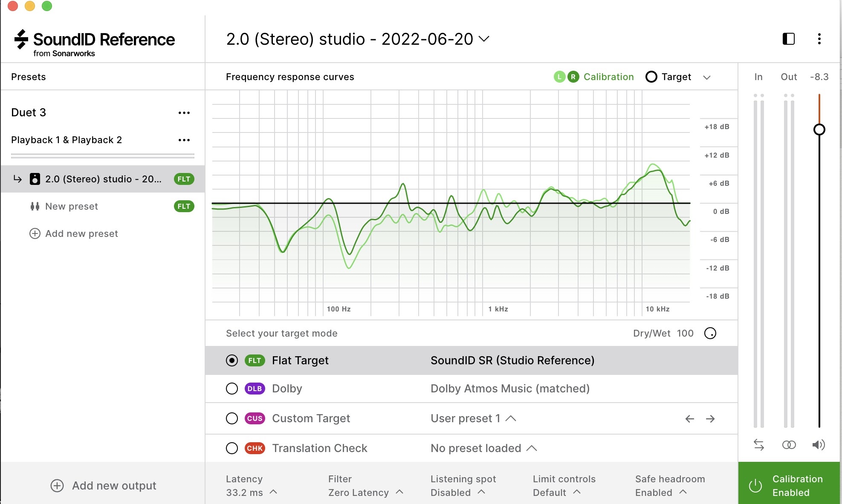Drag the output volume slider
This screenshot has width=842, height=504.
[x=820, y=129]
